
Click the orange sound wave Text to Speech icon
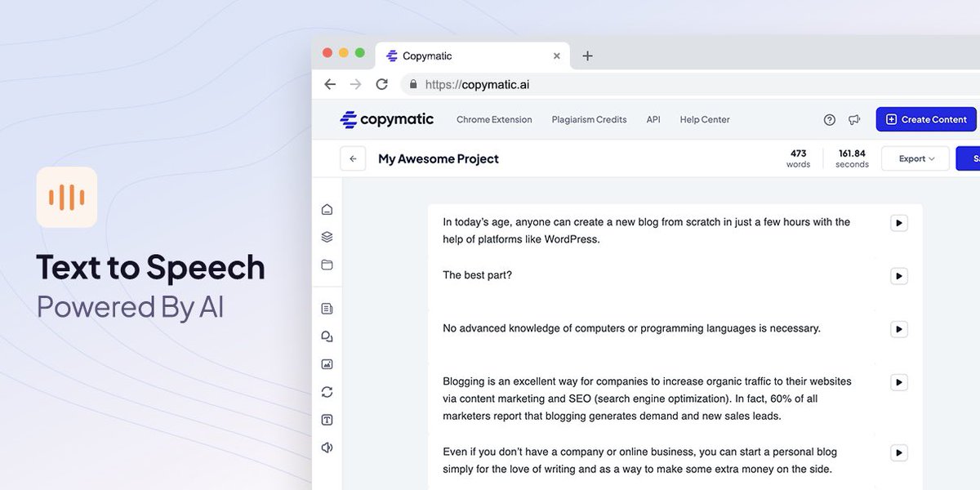(67, 197)
